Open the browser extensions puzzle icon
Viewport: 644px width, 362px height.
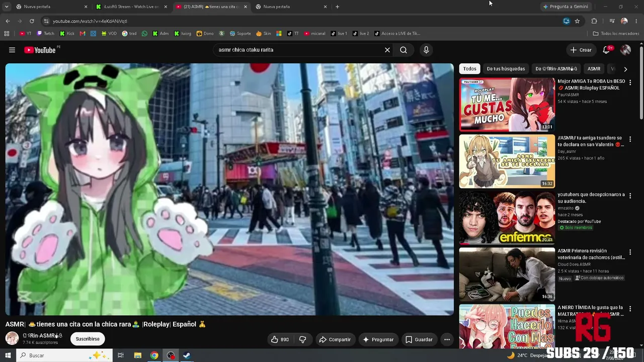(594, 21)
